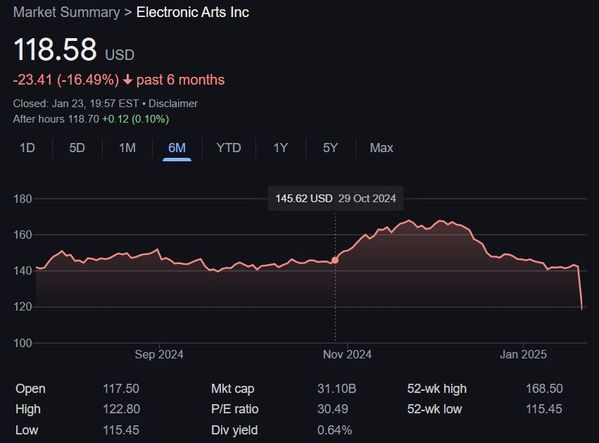This screenshot has height=443, width=599.
Task: Open the Market Summary breadcrumb link
Action: [66, 12]
